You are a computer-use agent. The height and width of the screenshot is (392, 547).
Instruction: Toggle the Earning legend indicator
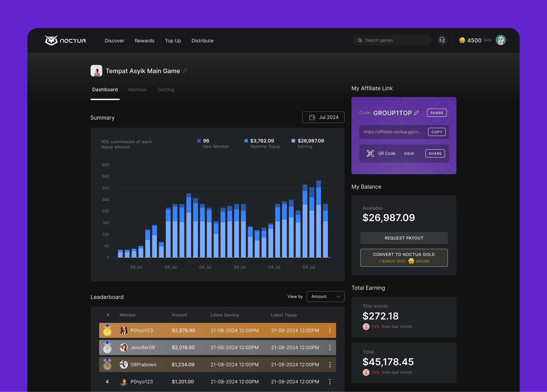click(293, 141)
